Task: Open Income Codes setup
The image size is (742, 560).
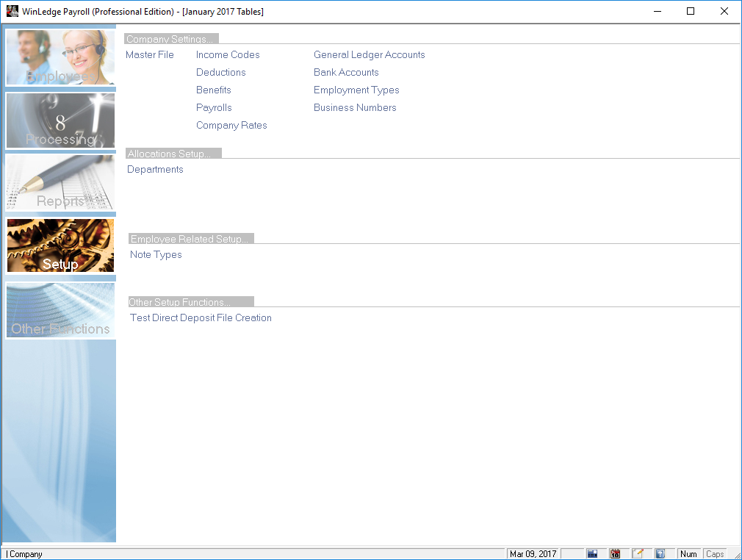Action: (228, 55)
